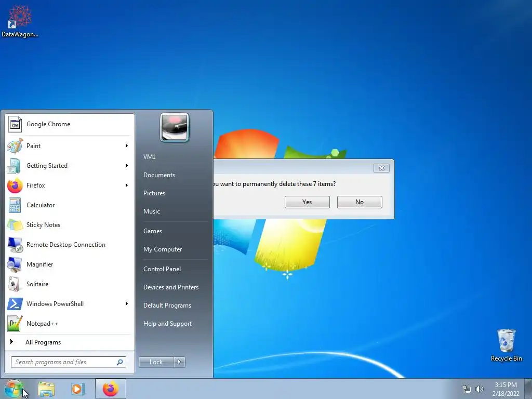This screenshot has width=532, height=399.
Task: Open Windows Explorer from the taskbar
Action: point(46,389)
